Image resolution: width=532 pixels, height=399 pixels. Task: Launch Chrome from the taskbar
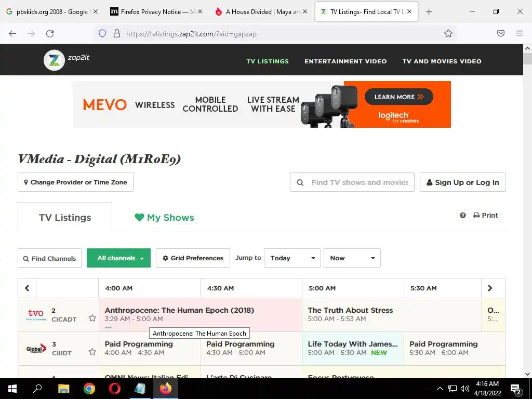tap(89, 389)
